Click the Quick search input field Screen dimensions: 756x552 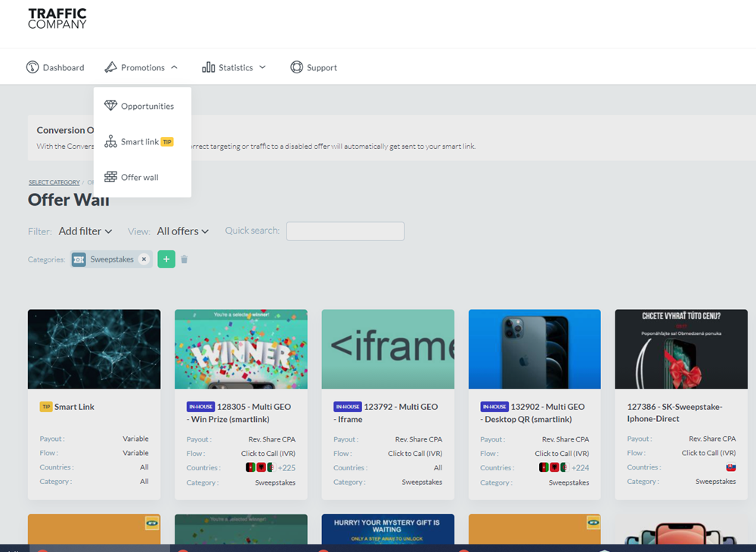click(345, 231)
